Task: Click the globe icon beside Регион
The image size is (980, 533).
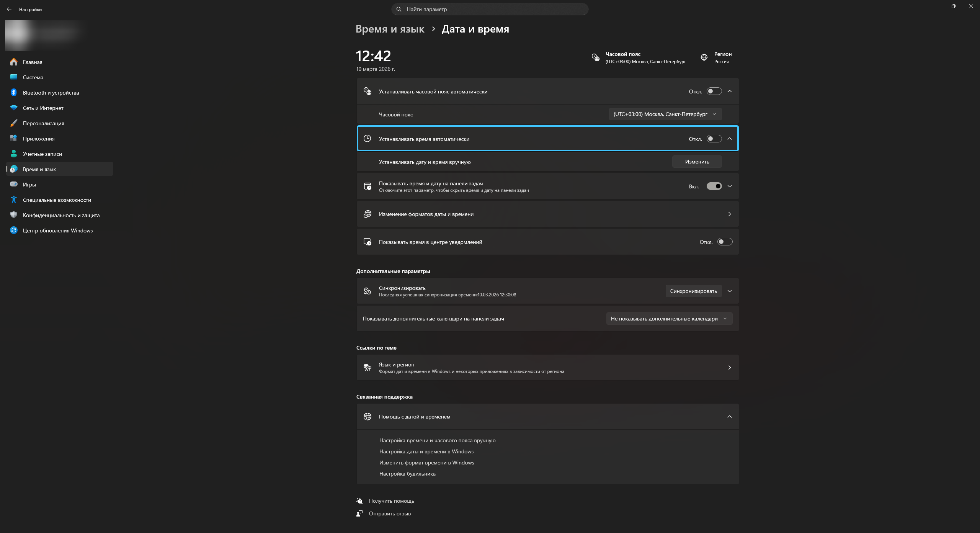Action: point(704,57)
